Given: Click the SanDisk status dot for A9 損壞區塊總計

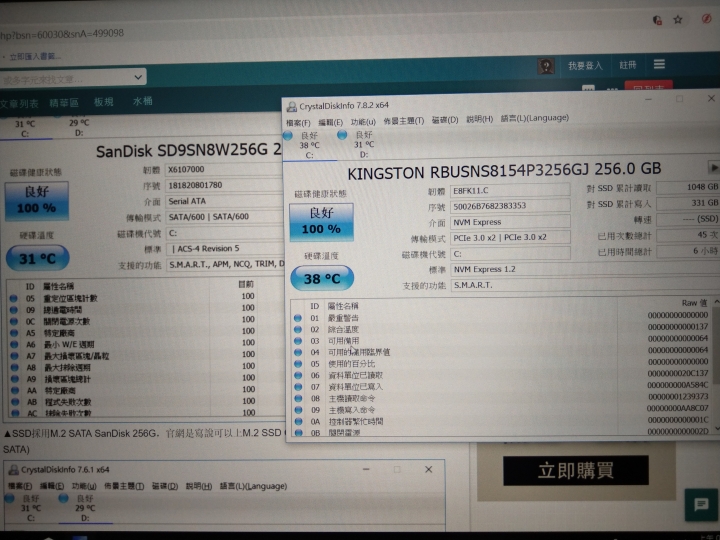Looking at the screenshot, I should pyautogui.click(x=15, y=379).
